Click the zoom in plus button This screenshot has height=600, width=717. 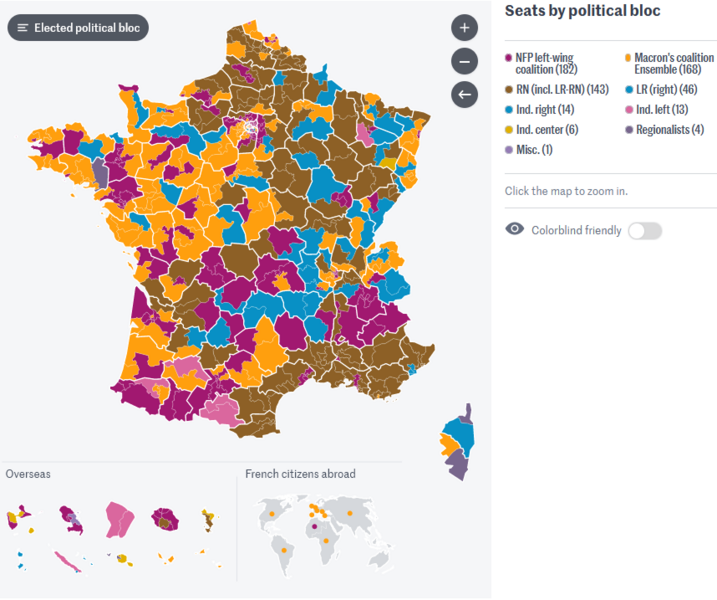[x=464, y=28]
